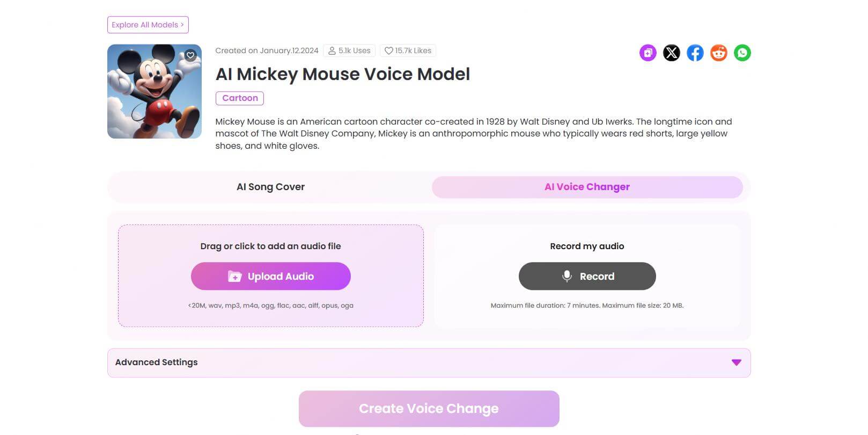Viewport: 868px width, 435px height.
Task: Click the upload folder icon on Upload Audio
Action: pos(234,276)
